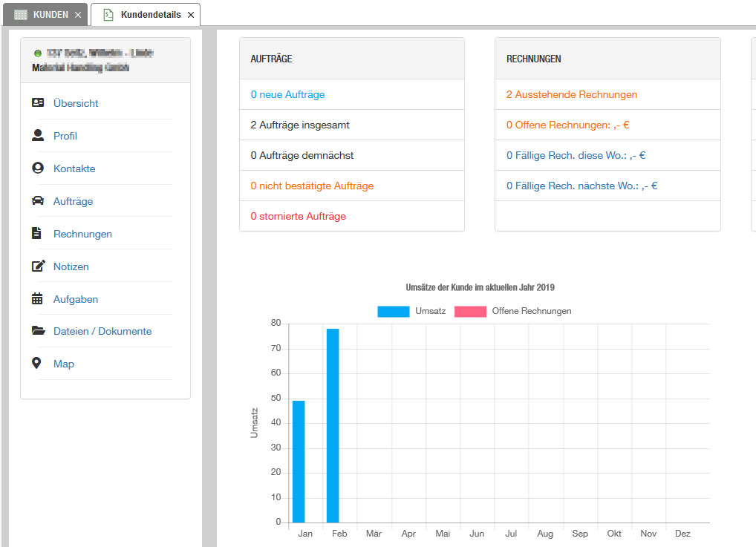Open Notizen via the edit icon
The height and width of the screenshot is (547, 756).
pyautogui.click(x=38, y=266)
